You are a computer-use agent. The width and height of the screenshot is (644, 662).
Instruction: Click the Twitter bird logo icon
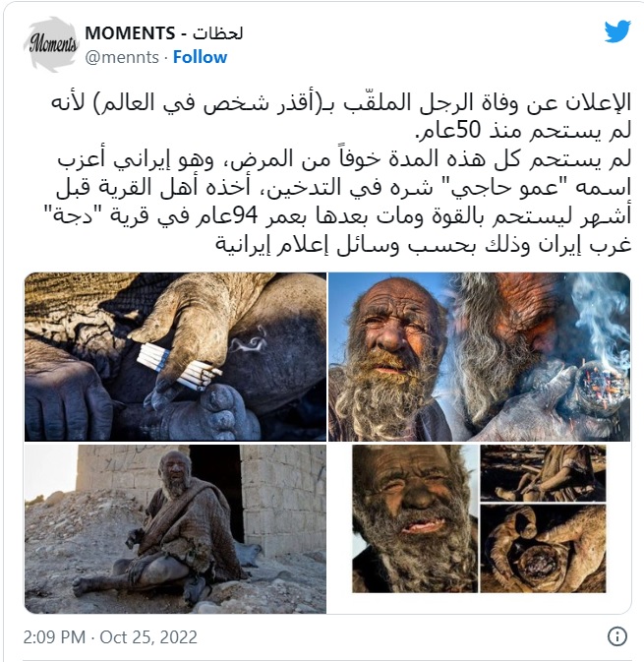[x=617, y=31]
